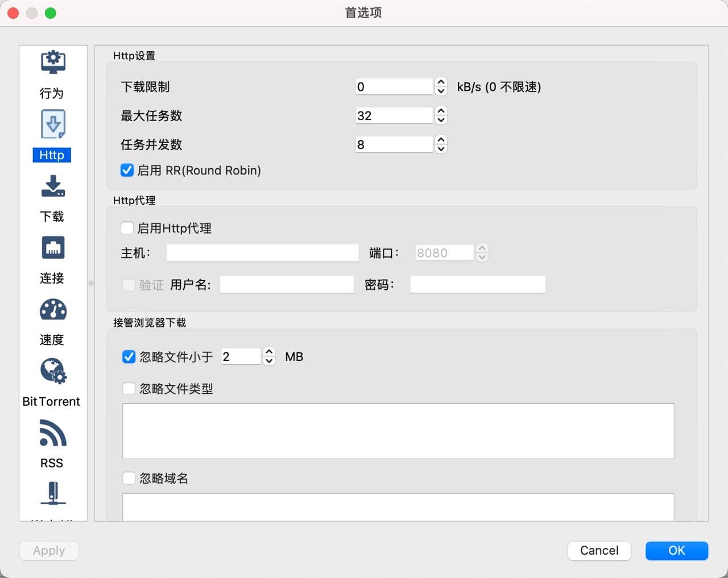The width and height of the screenshot is (728, 578).
Task: Click the BitTorrent label in sidebar
Action: tap(51, 401)
